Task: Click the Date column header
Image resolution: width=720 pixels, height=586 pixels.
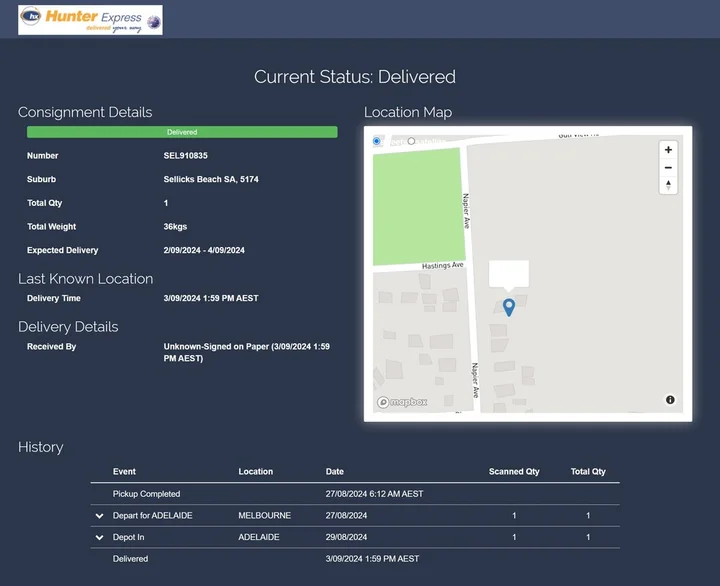Action: pyautogui.click(x=334, y=472)
